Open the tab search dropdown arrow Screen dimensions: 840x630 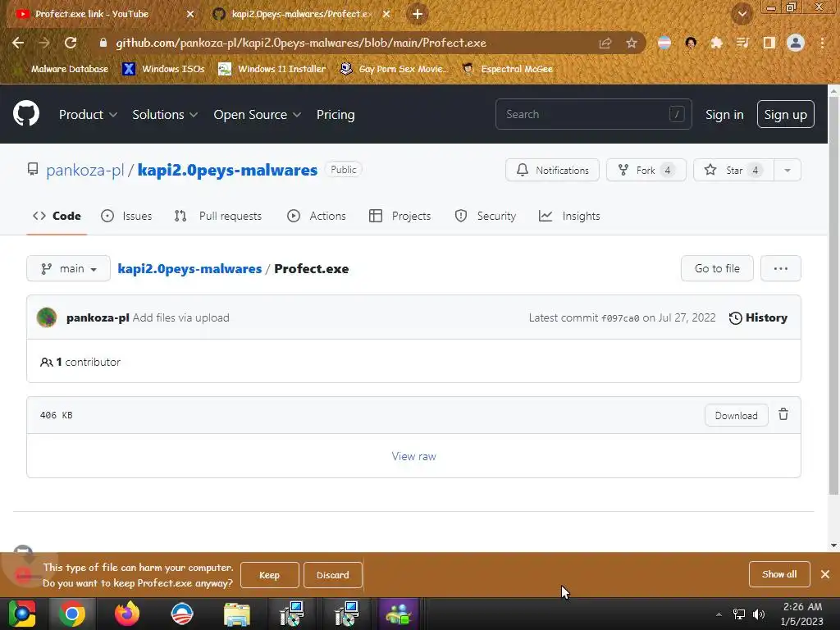click(742, 14)
